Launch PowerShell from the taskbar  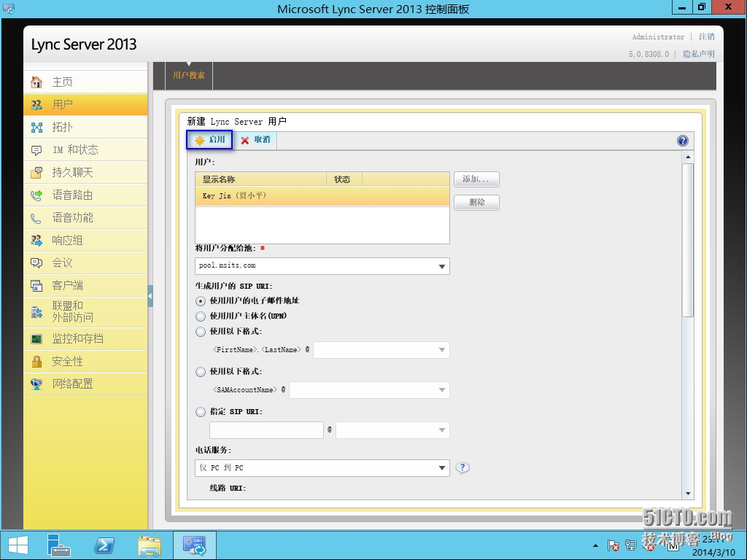coord(104,545)
